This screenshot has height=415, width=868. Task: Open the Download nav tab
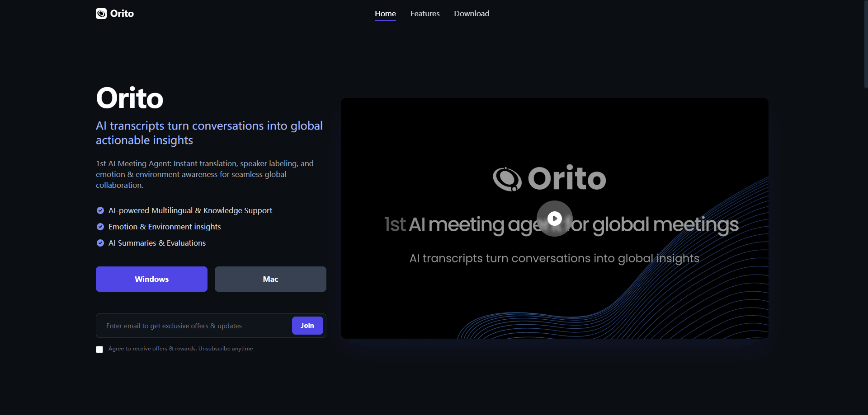pos(472,14)
